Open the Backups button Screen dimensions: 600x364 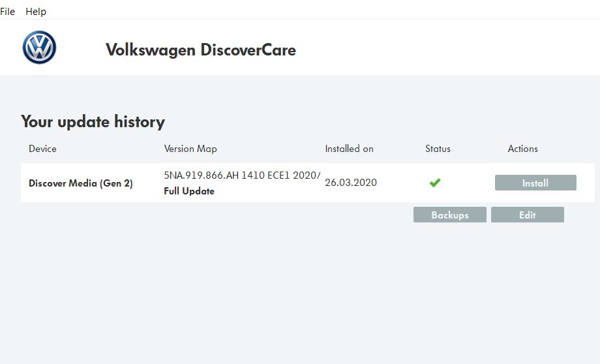(449, 215)
